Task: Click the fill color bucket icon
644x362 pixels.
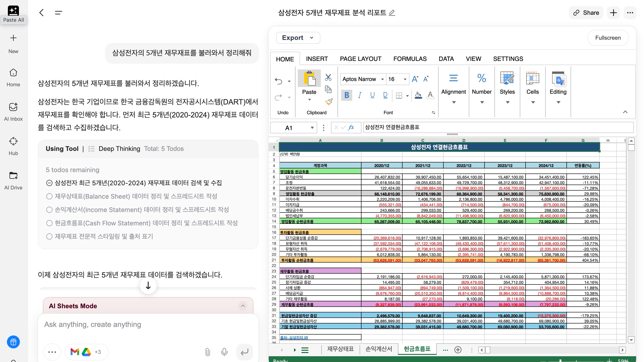Action: [418, 95]
